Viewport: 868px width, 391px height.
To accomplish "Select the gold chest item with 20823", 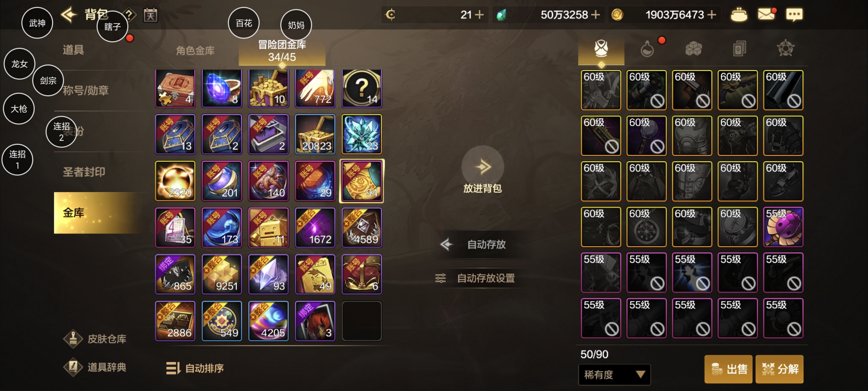I will pyautogui.click(x=315, y=134).
